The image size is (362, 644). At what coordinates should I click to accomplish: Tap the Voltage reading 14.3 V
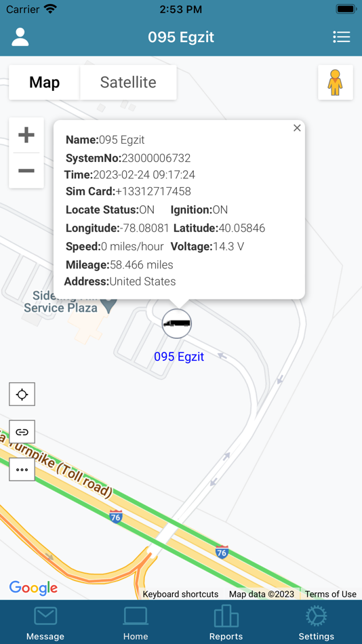[x=228, y=247]
